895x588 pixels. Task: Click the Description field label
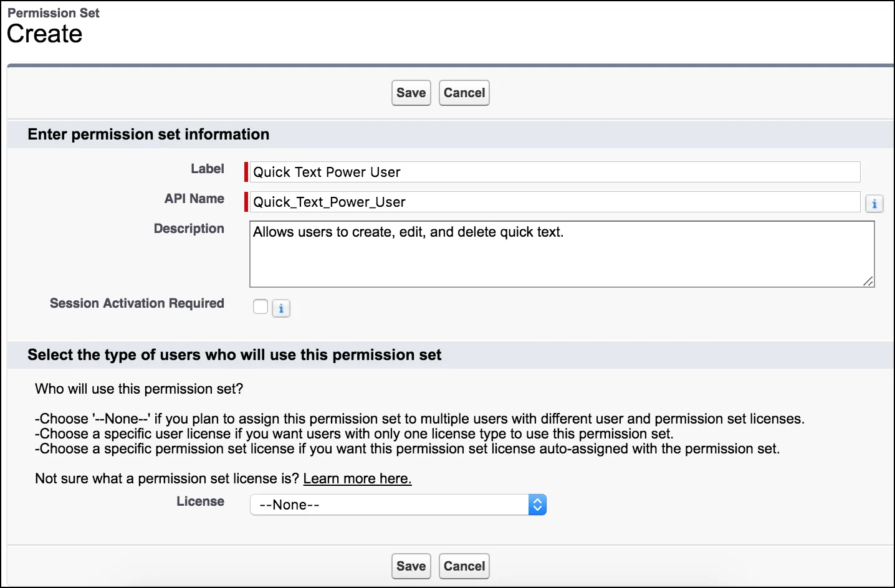tap(189, 229)
